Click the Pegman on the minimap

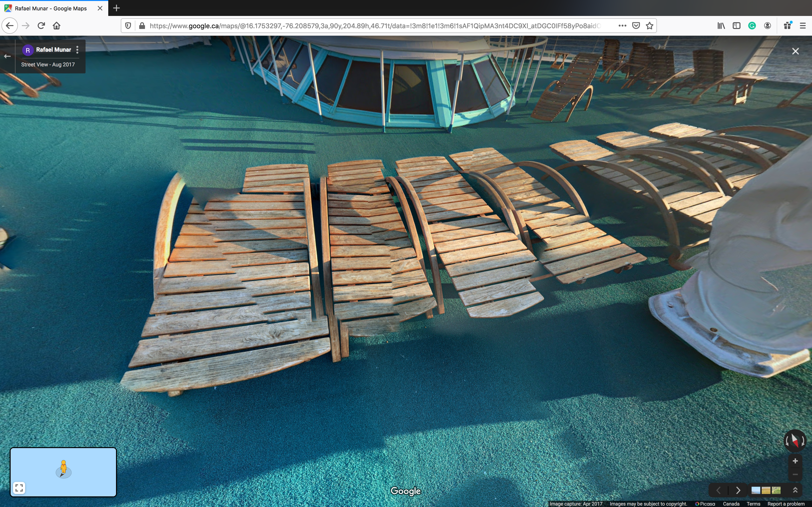[x=63, y=468]
